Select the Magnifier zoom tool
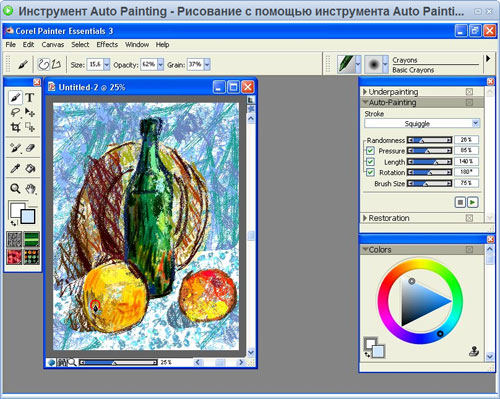The height and width of the screenshot is (399, 500). [x=15, y=189]
